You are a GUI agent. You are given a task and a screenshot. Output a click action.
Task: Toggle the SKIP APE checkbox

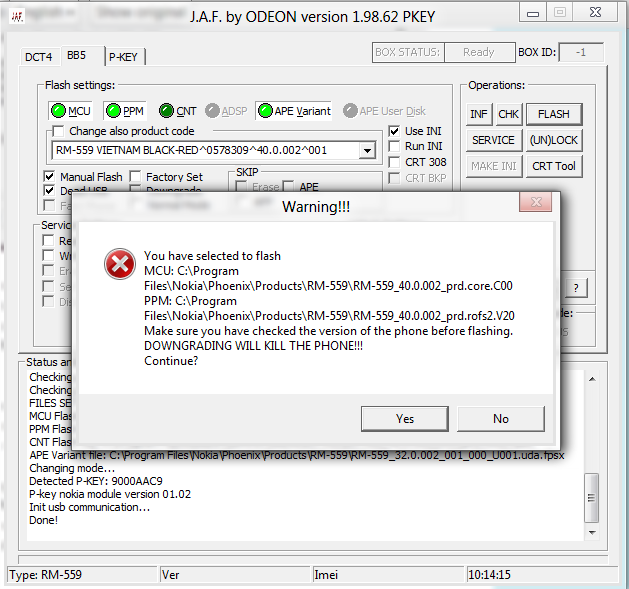pos(288,187)
